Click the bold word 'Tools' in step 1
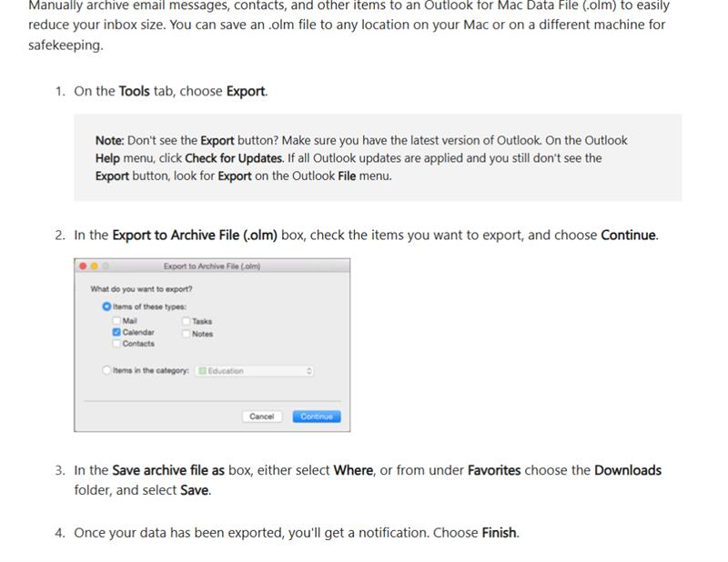Image resolution: width=728 pixels, height=562 pixels. pos(134,91)
